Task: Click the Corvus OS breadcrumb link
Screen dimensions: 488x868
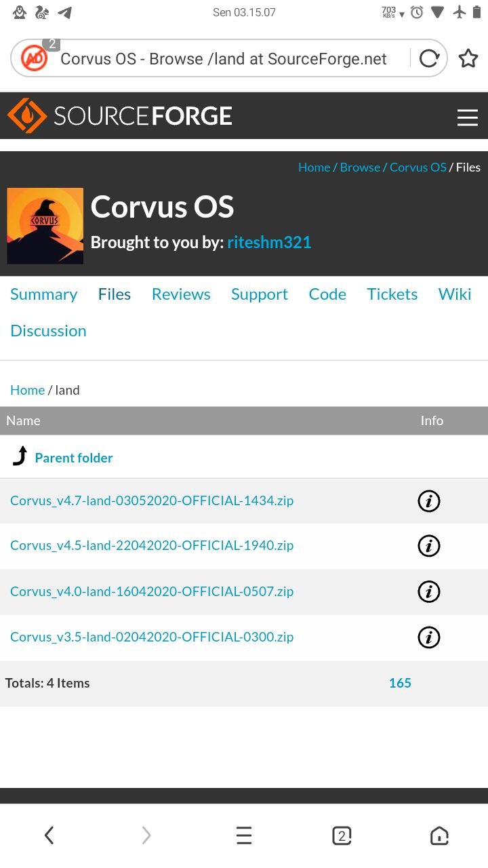Action: [x=418, y=167]
